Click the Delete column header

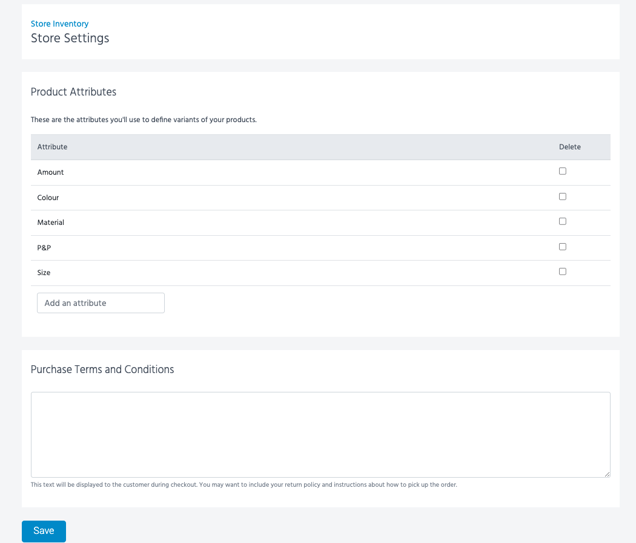pyautogui.click(x=569, y=147)
